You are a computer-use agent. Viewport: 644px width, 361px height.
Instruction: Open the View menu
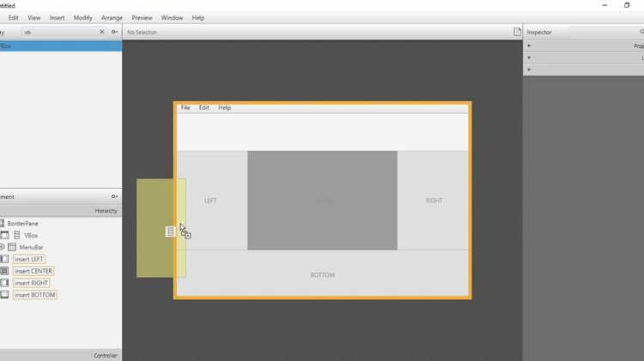(33, 18)
